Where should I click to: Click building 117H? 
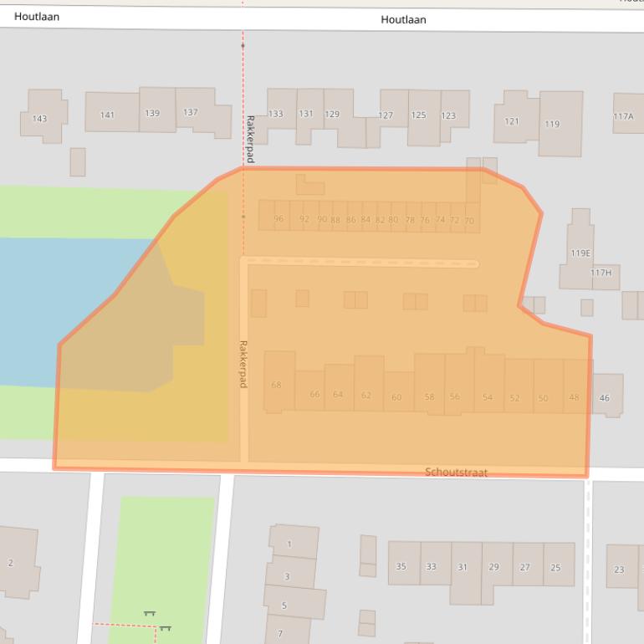[601, 273]
